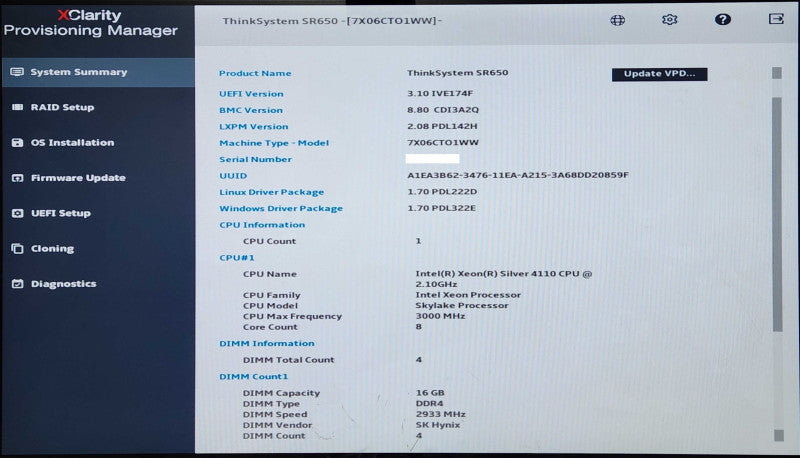Click the value 1.70 PDL222D

pos(442,192)
